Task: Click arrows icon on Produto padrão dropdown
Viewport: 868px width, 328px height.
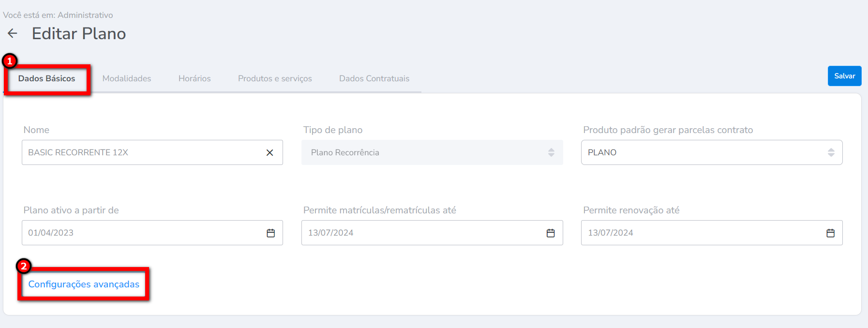Action: pyautogui.click(x=831, y=153)
